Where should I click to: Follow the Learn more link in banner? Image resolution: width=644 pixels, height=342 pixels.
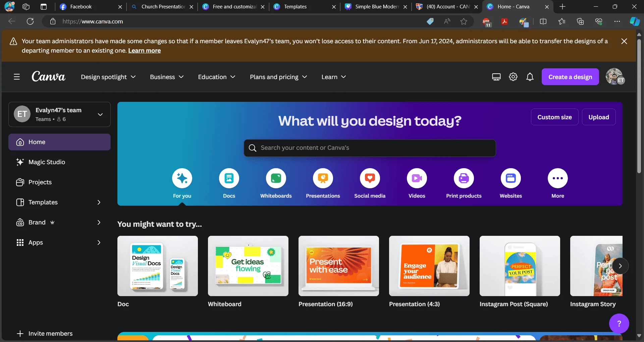coord(144,51)
